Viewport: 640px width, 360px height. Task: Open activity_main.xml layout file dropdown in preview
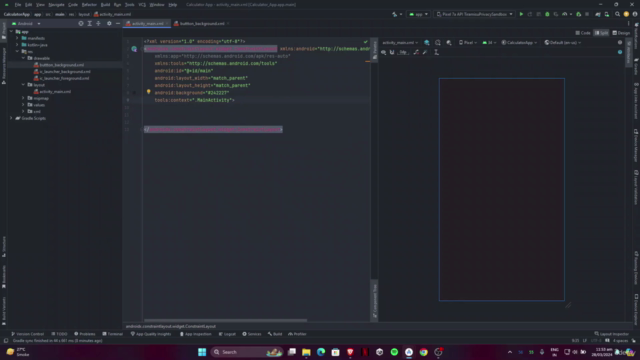click(400, 42)
